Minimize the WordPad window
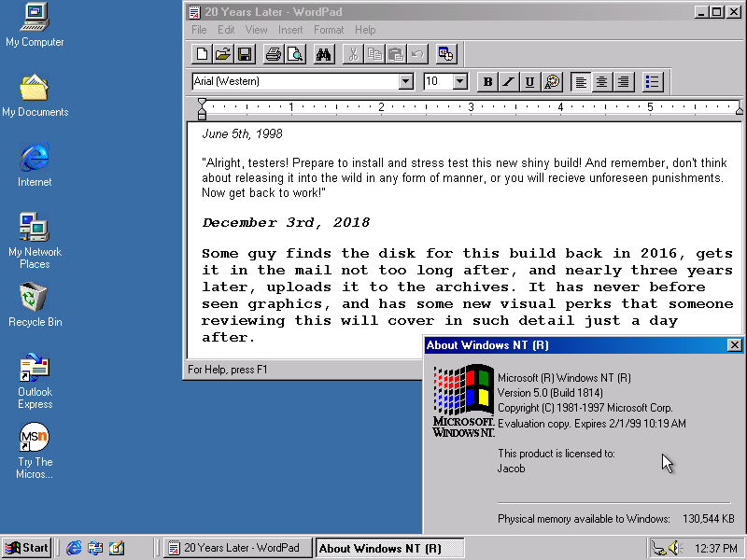This screenshot has height=560, width=747. point(700,12)
